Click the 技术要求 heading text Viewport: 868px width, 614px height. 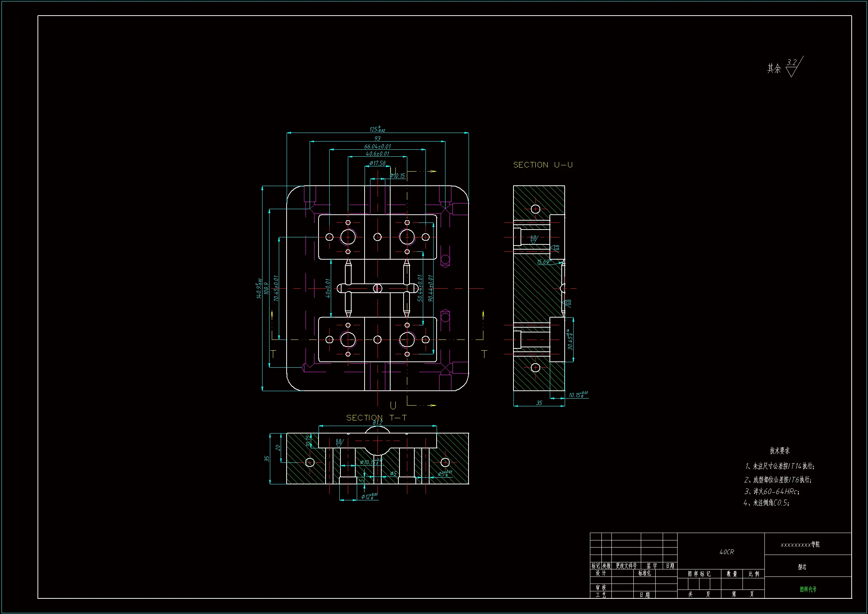(780, 451)
